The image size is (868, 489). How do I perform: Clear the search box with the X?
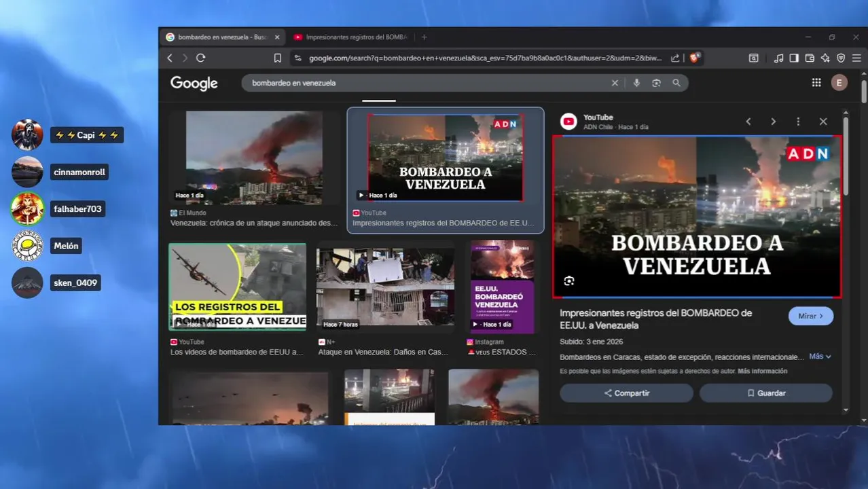pos(615,83)
